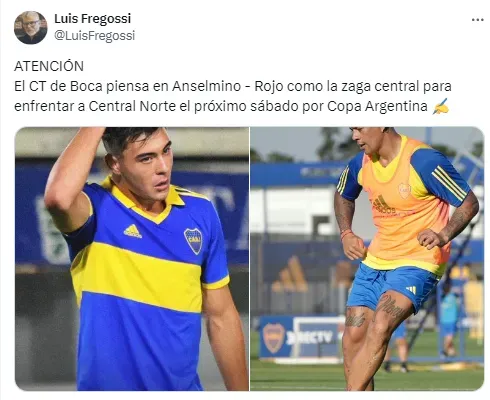Image resolution: width=490 pixels, height=400 pixels.
Task: Click the writing hand emoji in tweet
Action: tap(440, 107)
